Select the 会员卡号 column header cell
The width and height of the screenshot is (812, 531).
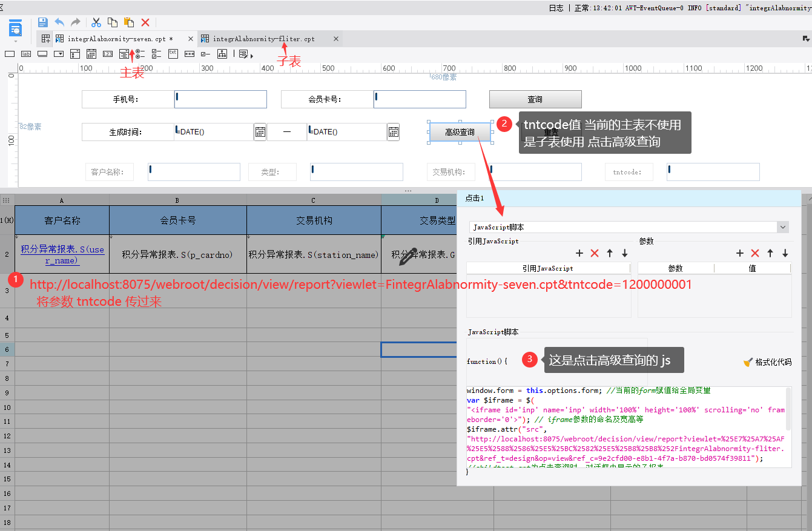coord(177,220)
